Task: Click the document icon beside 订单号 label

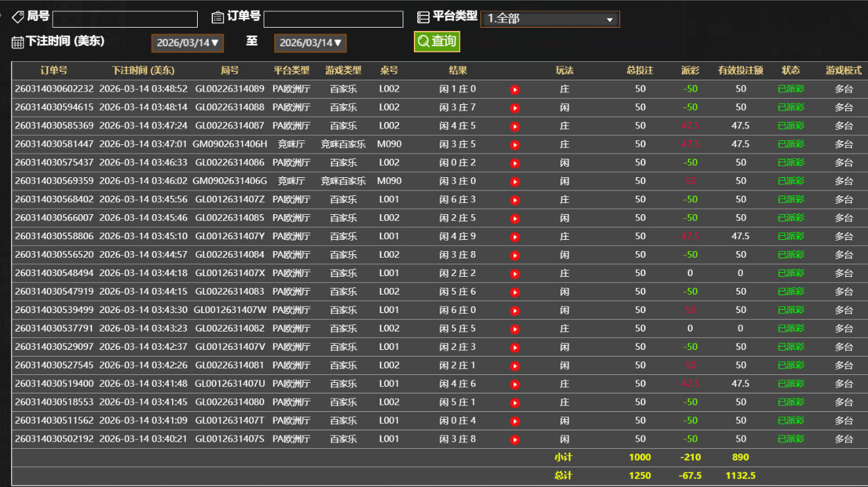Action: pyautogui.click(x=218, y=16)
